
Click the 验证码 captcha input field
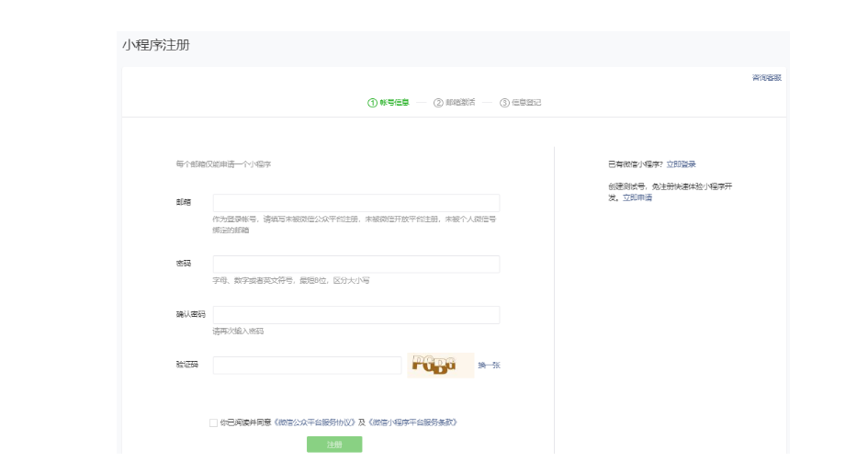click(x=307, y=366)
